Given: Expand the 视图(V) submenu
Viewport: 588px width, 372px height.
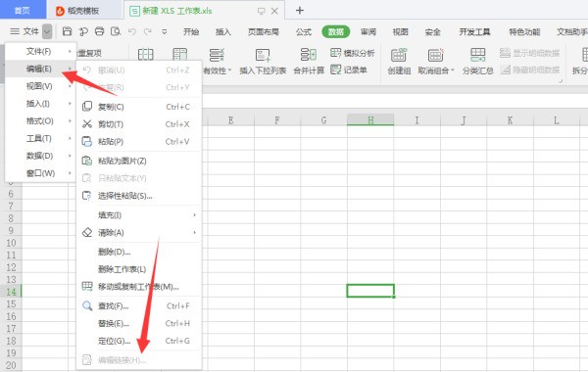Looking at the screenshot, I should [41, 86].
